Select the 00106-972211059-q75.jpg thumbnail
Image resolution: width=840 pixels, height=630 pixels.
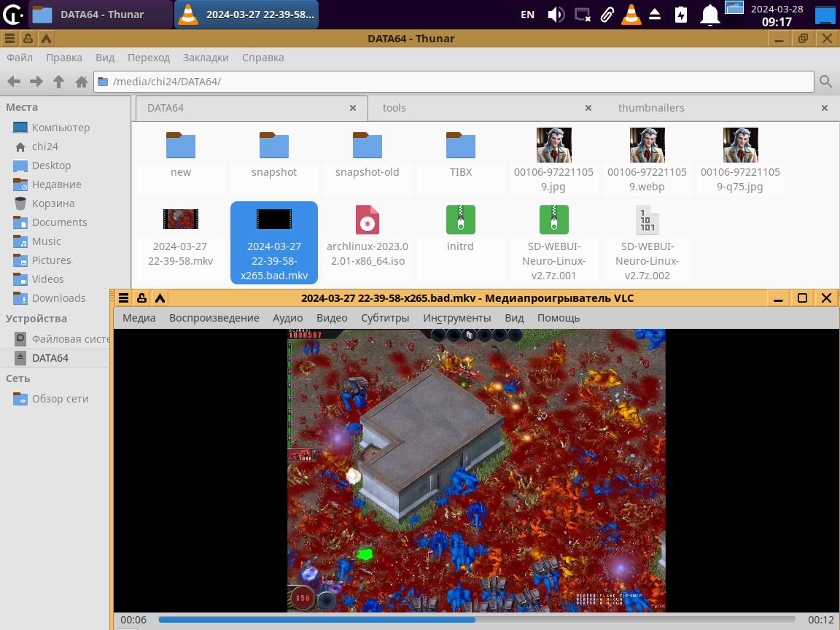[740, 144]
